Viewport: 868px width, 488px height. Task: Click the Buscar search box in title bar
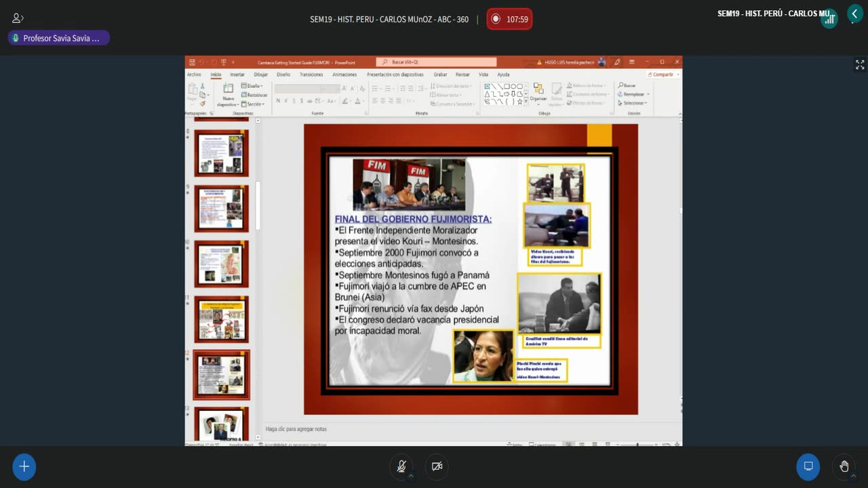click(x=437, y=62)
